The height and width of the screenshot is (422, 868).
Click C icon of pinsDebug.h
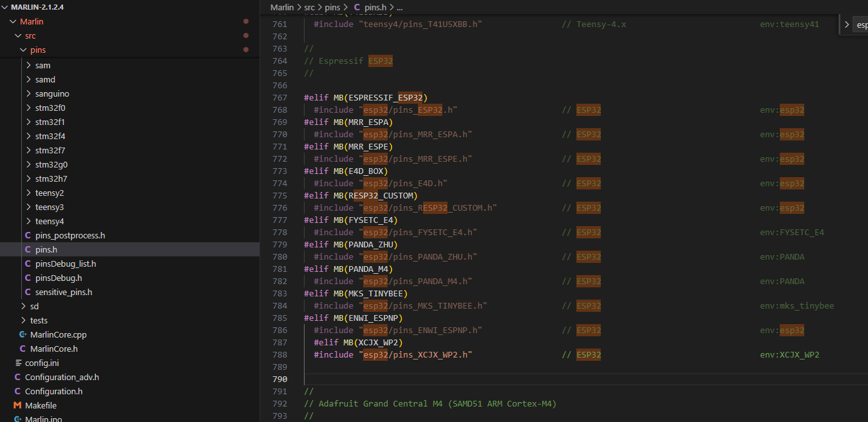click(28, 278)
